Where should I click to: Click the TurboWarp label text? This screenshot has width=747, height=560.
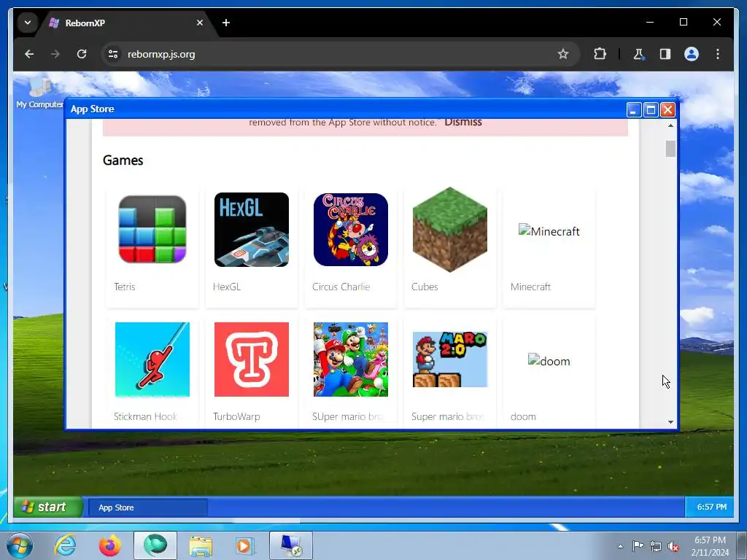pos(236,416)
